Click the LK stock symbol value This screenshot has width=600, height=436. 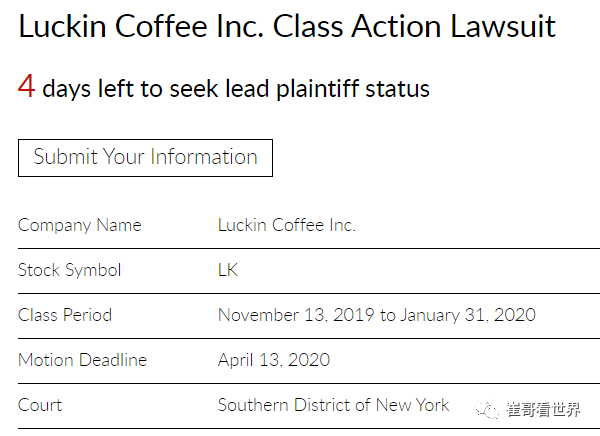click(228, 270)
